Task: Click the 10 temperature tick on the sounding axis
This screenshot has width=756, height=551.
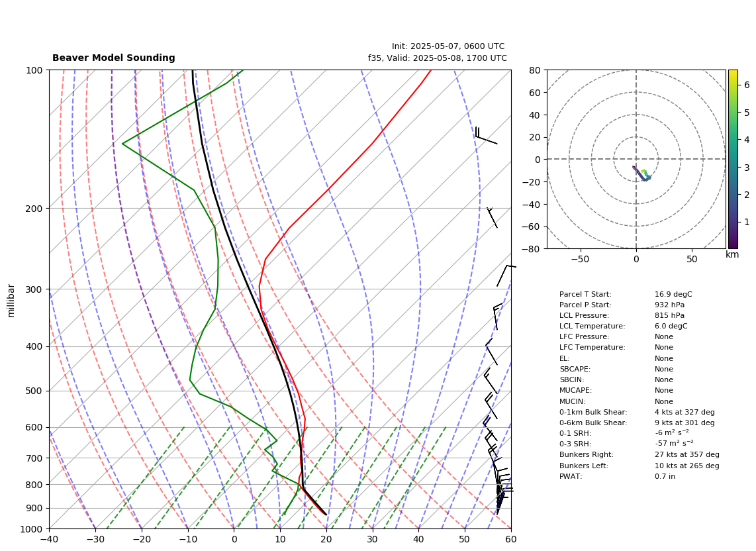Action: pyautogui.click(x=280, y=539)
